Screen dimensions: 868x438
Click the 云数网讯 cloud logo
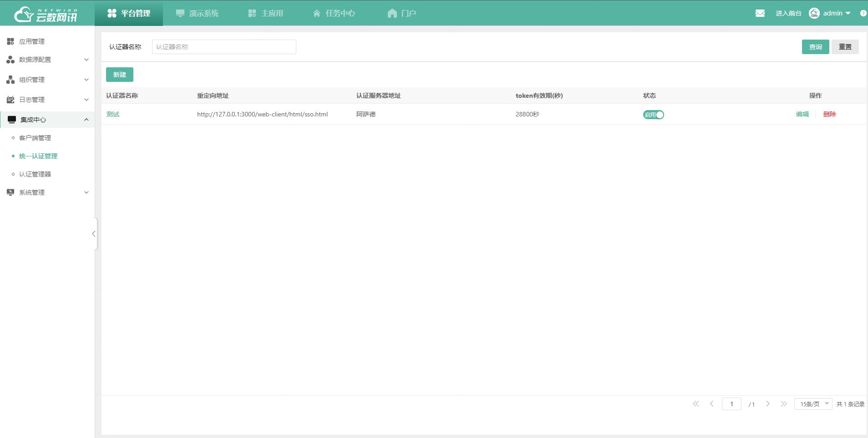point(46,14)
